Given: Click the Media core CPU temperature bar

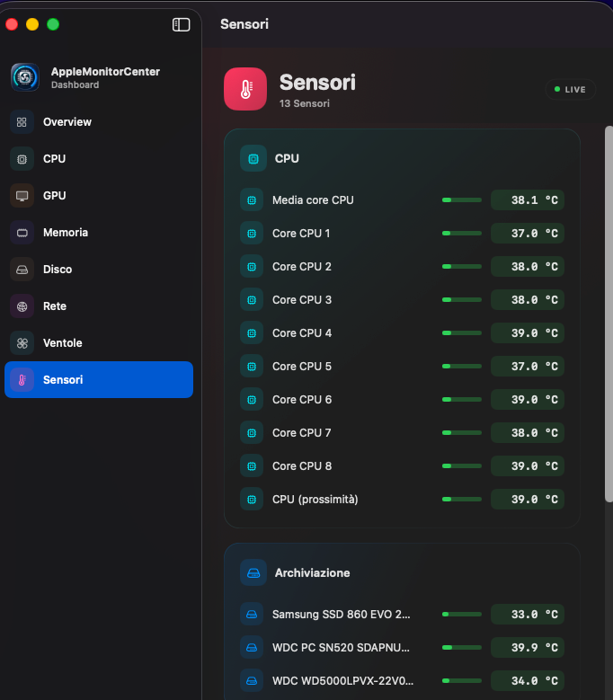Looking at the screenshot, I should point(462,200).
